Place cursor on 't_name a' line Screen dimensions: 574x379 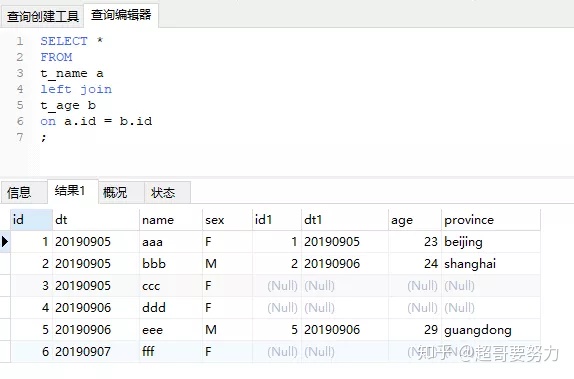click(72, 73)
